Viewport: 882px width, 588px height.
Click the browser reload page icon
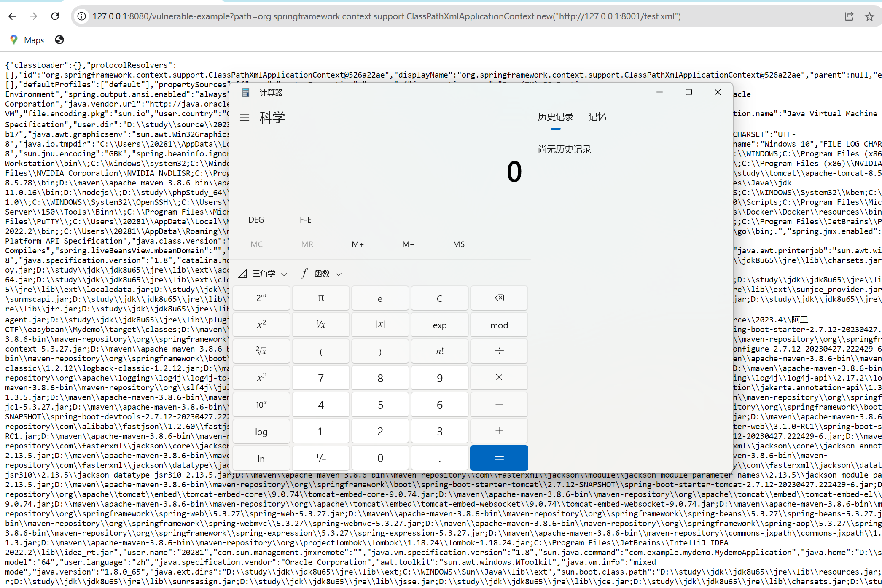point(55,16)
